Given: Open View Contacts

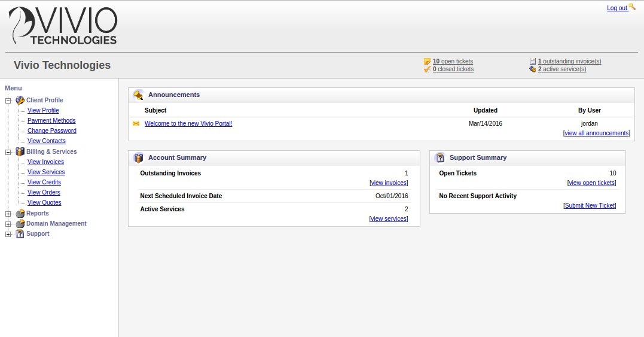Looking at the screenshot, I should click(47, 141).
